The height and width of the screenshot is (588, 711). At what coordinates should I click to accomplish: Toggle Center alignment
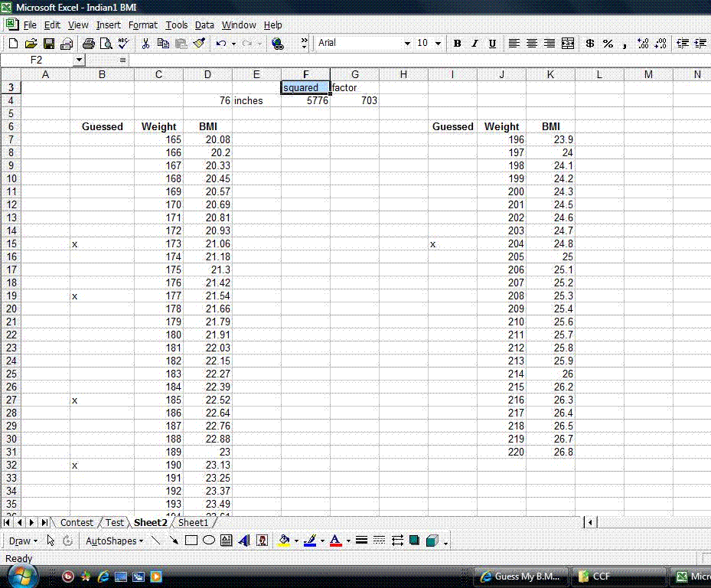click(531, 44)
